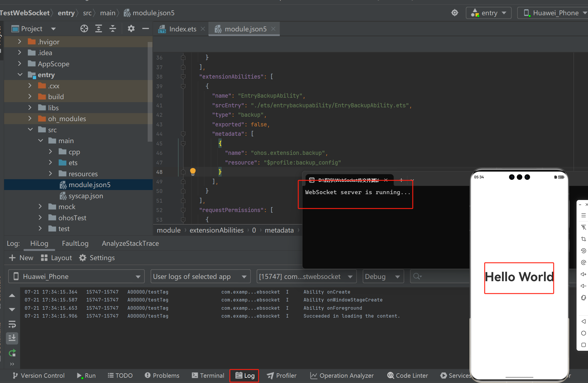This screenshot has height=383, width=588.
Task: Click Settings button in HiLog toolbar
Action: [x=97, y=258]
